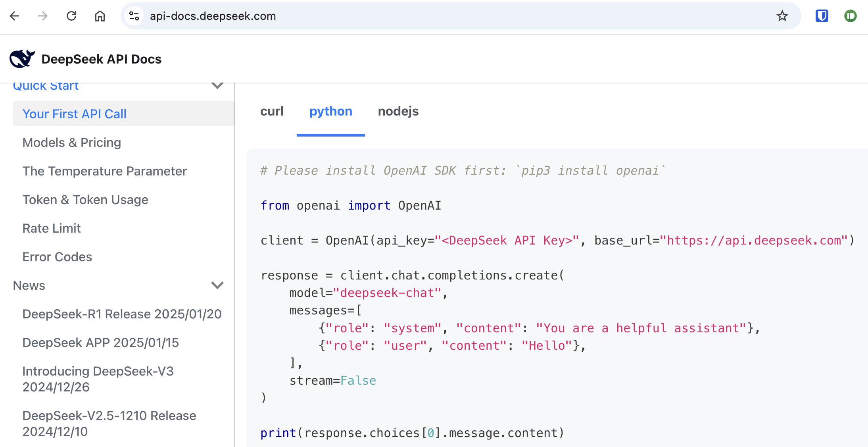The height and width of the screenshot is (447, 868).
Task: Click the messages=[ line
Action: 326,310
